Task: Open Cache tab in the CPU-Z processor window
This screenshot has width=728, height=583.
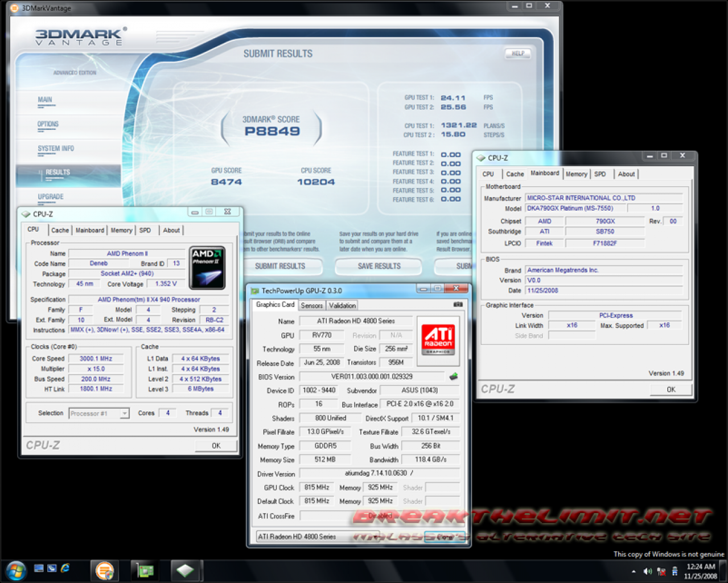Action: (x=60, y=231)
